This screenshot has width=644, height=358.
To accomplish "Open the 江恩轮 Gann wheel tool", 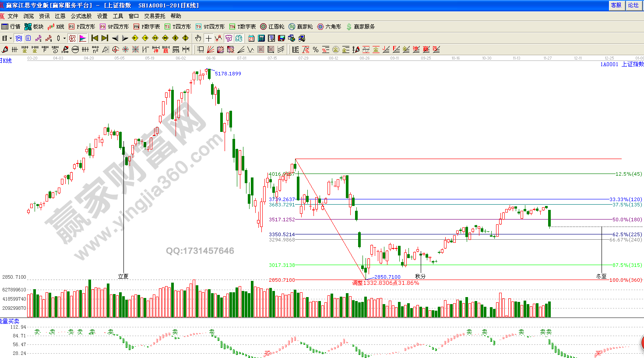I will point(272,27).
